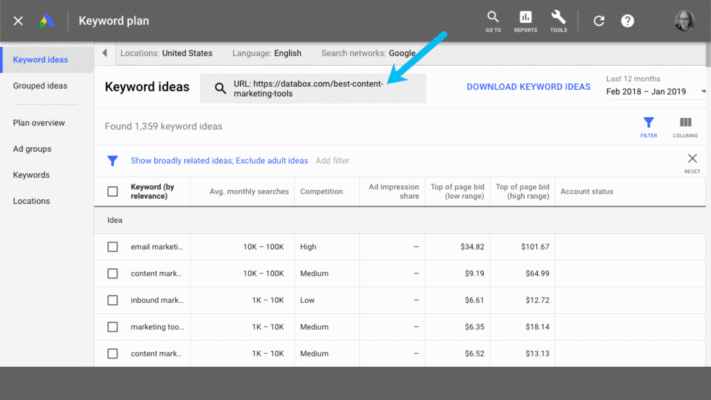
Task: Open Ad groups section
Action: click(32, 149)
